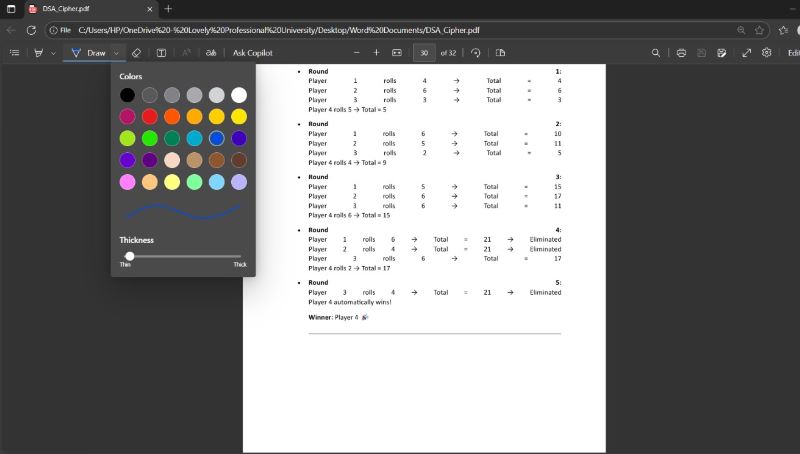Click the "of 32" page count
Screen dimensions: 800x454
click(x=448, y=53)
